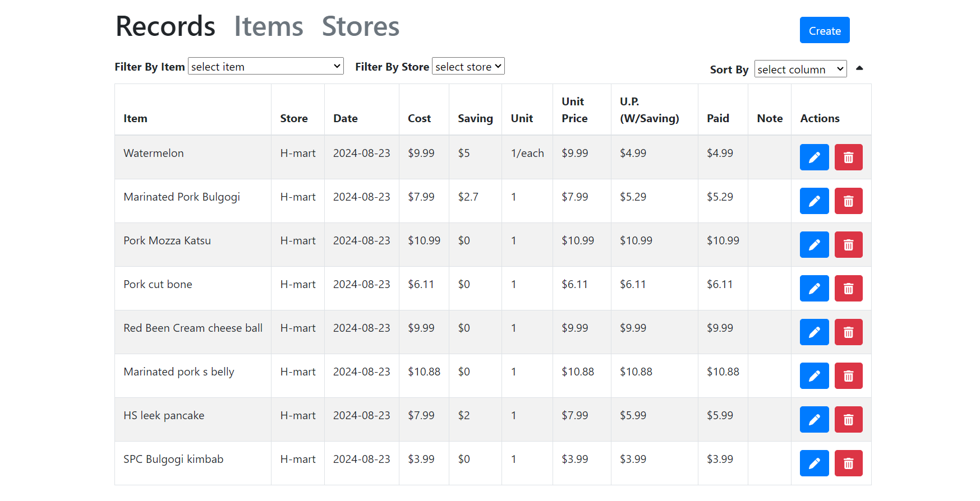Edit the Red Been Cream cheese ball record

[814, 332]
